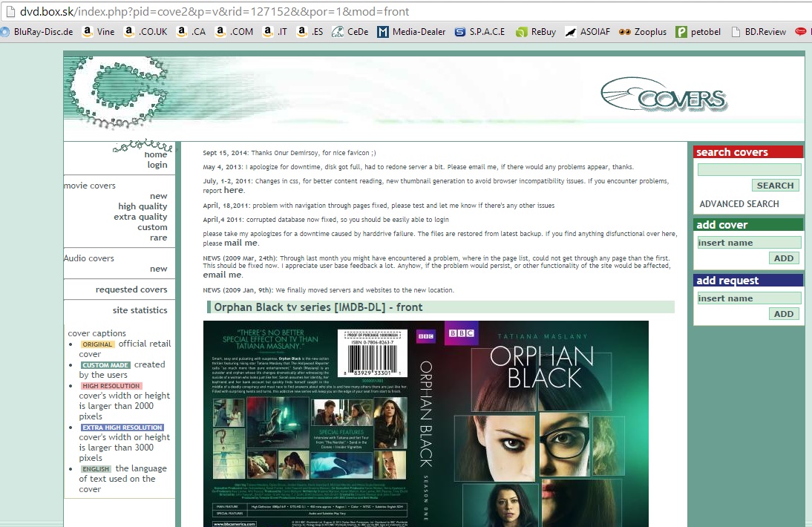Viewport: 812px width, 527px height.
Task: Open the ReBuy bookmark
Action: (x=536, y=32)
